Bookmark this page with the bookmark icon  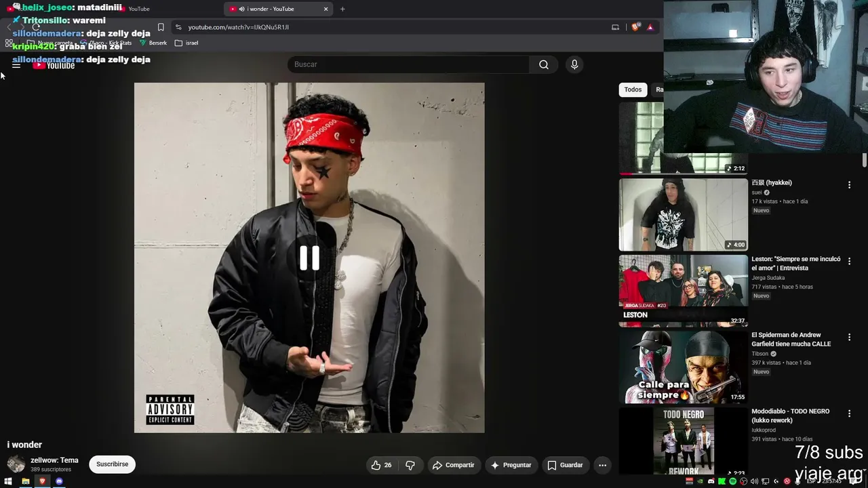(161, 27)
